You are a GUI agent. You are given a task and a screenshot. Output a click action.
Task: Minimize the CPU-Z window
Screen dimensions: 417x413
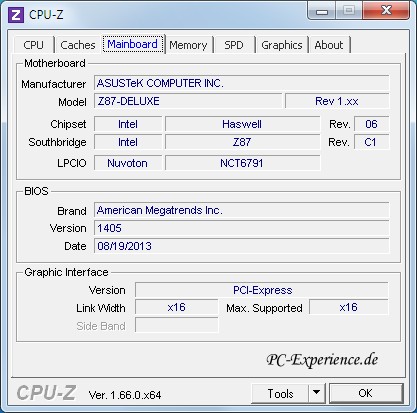point(322,11)
